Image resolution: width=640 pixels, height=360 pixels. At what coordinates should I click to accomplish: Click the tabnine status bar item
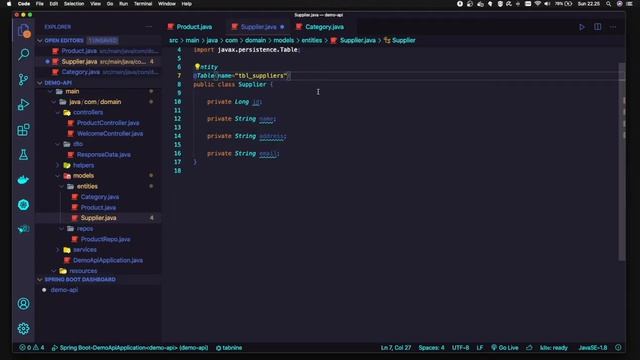click(229, 348)
